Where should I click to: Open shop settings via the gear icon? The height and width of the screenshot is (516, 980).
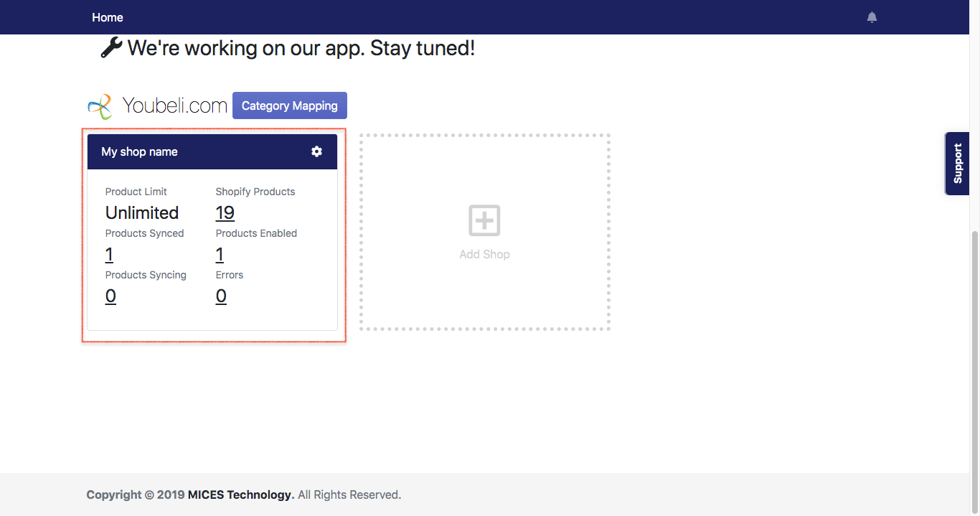click(x=316, y=151)
